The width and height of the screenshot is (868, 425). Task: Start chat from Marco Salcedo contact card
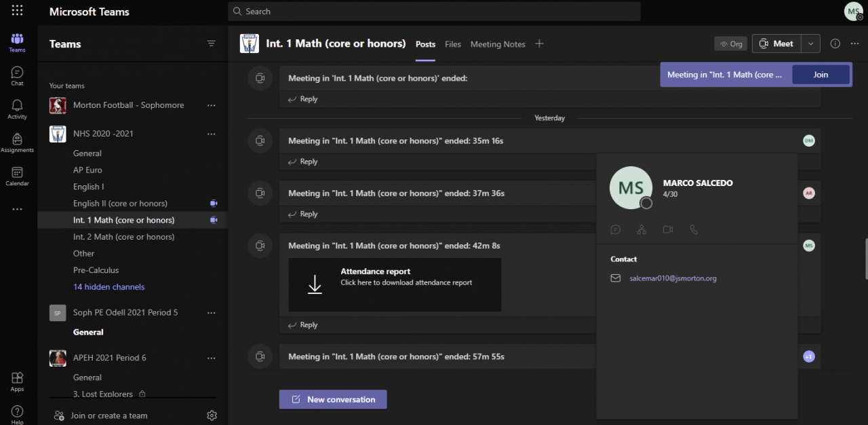(x=615, y=229)
